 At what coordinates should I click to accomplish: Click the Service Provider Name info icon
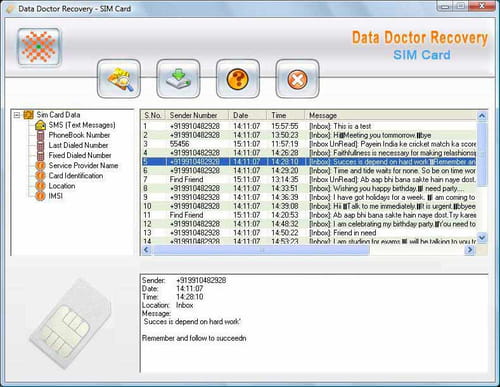pos(40,166)
